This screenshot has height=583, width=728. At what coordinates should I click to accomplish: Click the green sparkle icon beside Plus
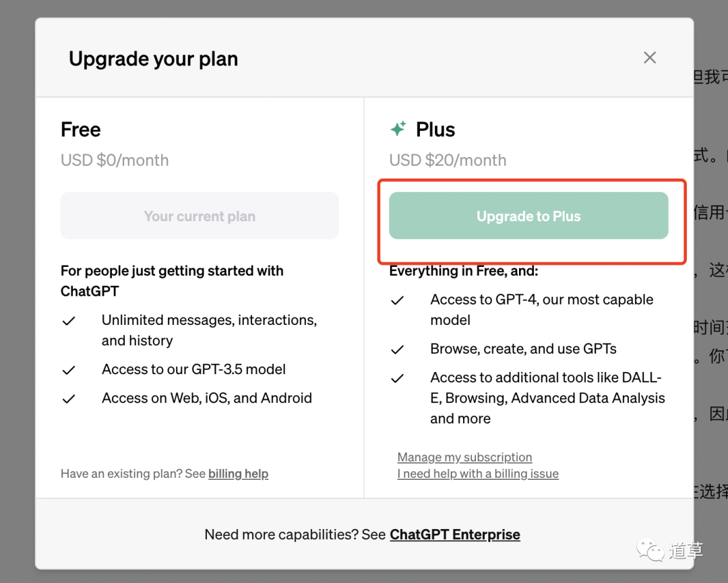(x=398, y=129)
